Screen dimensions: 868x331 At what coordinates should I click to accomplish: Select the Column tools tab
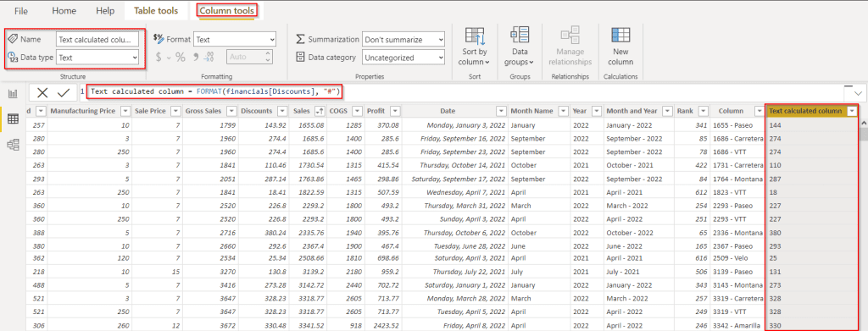[x=227, y=11]
